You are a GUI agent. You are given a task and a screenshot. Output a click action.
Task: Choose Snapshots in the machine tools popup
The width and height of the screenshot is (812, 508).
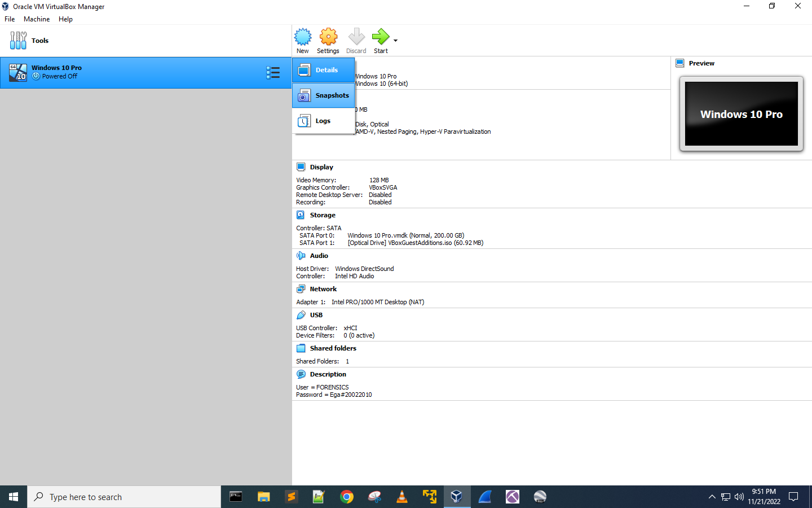pos(324,95)
